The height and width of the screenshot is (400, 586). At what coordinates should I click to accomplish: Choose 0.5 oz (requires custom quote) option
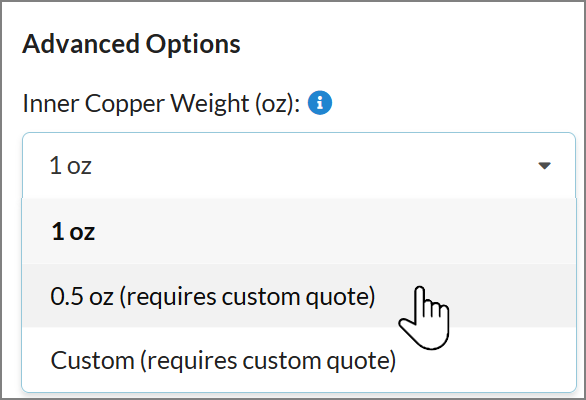click(299, 296)
